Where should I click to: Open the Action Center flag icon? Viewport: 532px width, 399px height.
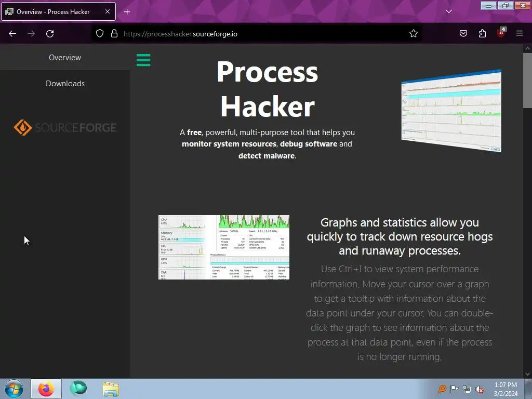454,389
